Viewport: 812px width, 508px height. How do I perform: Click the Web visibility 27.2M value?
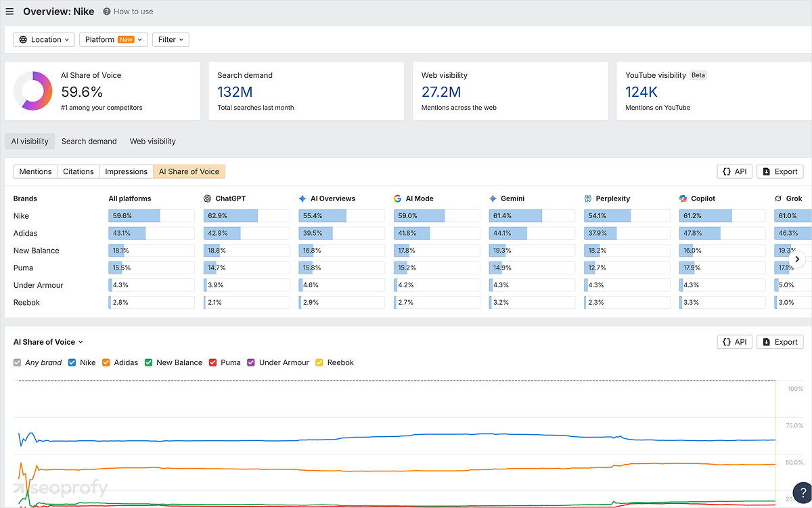[x=441, y=92]
